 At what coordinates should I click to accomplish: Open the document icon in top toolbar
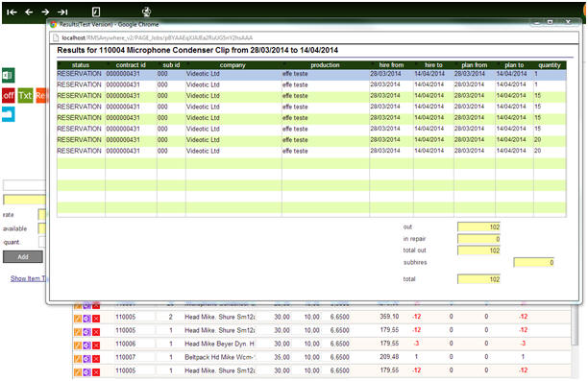(96, 12)
